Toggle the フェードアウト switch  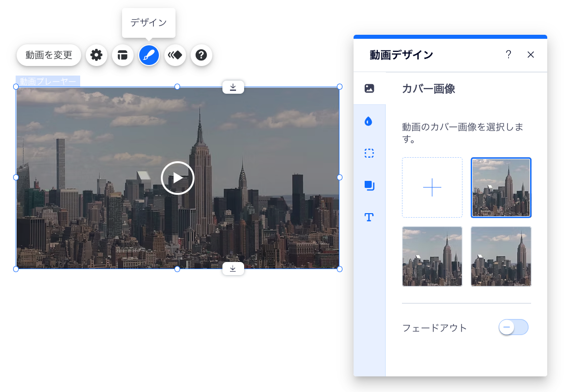pos(513,327)
